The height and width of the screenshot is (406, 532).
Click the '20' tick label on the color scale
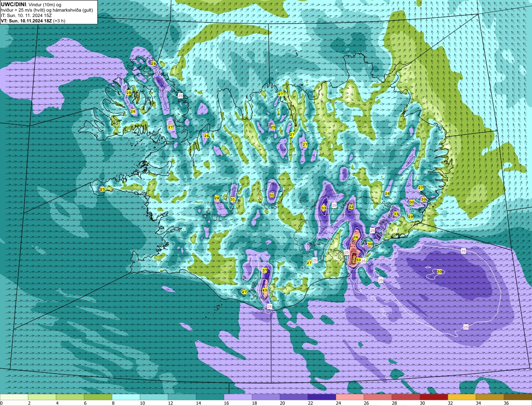pyautogui.click(x=282, y=403)
